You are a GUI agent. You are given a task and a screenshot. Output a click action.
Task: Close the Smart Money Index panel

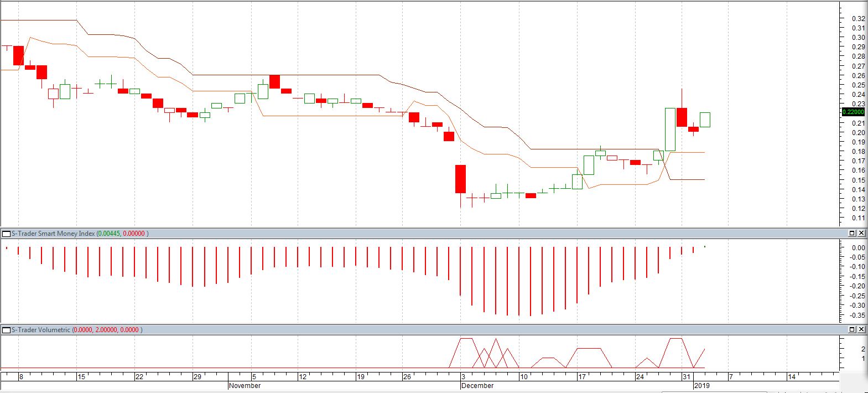pos(861,234)
